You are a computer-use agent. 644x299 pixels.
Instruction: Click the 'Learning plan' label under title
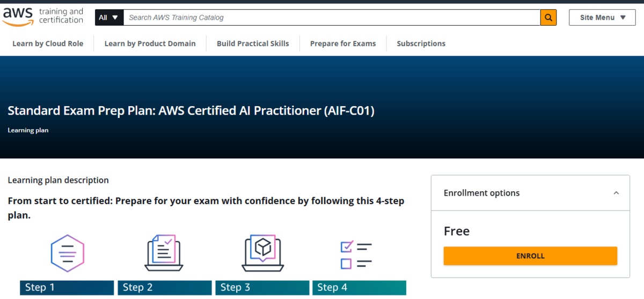28,130
